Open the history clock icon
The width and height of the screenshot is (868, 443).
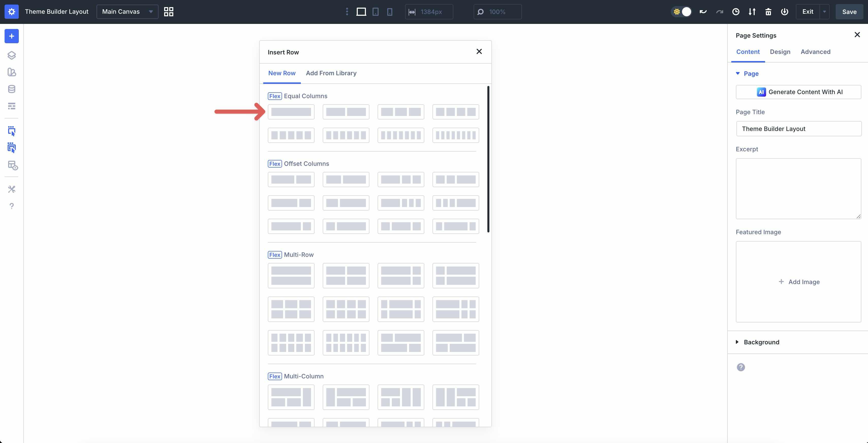click(x=736, y=11)
